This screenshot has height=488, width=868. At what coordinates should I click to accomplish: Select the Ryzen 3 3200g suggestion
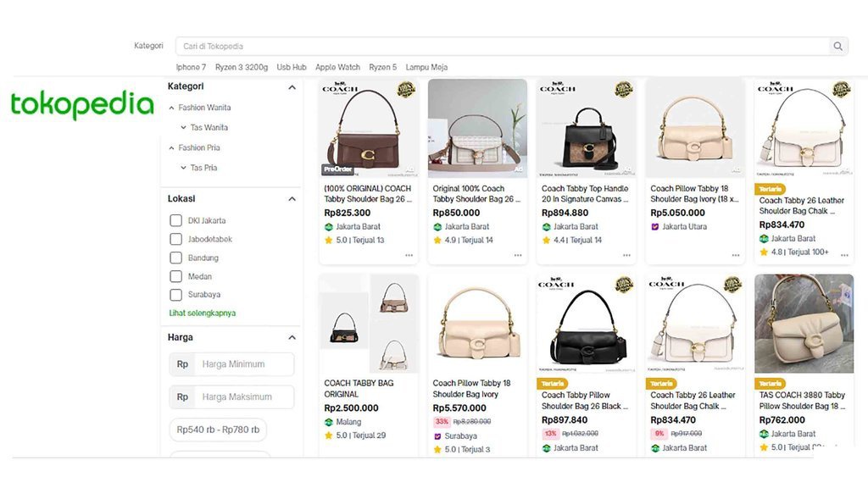click(242, 67)
